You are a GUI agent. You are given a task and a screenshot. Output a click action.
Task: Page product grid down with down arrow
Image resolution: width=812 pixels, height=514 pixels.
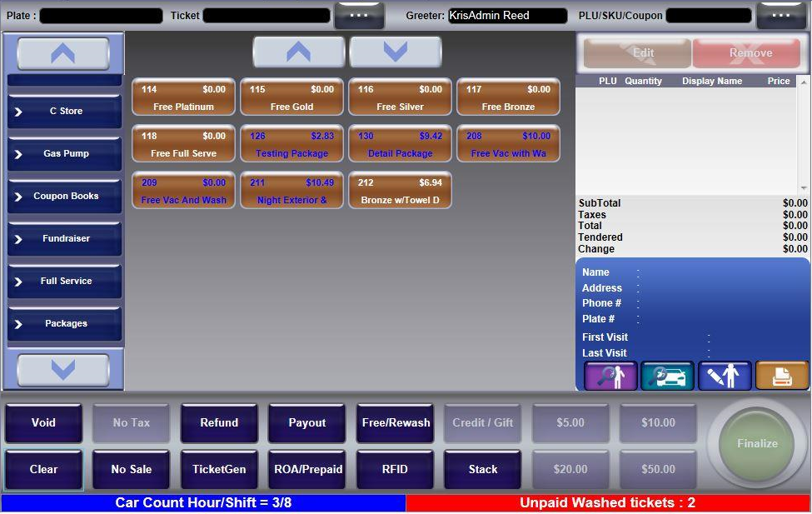(396, 52)
